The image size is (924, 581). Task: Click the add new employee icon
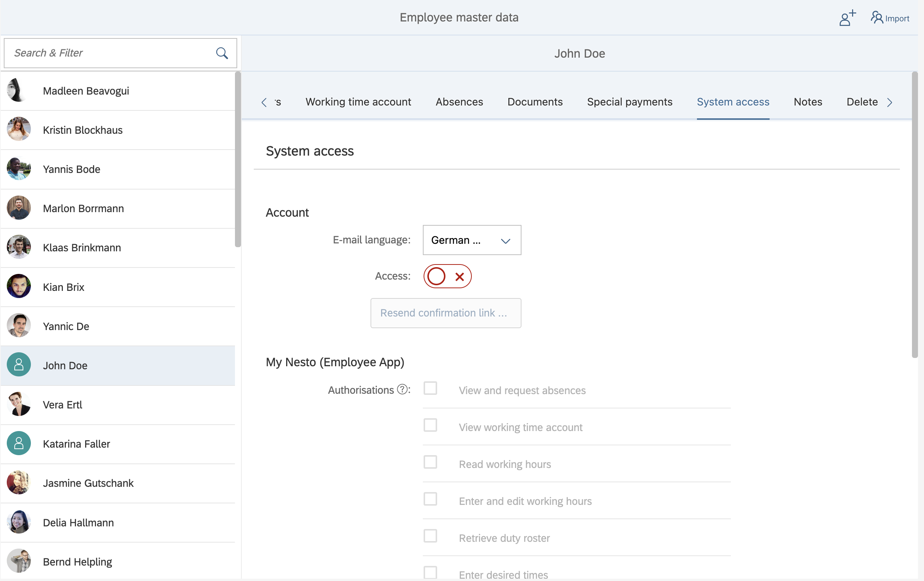(847, 18)
